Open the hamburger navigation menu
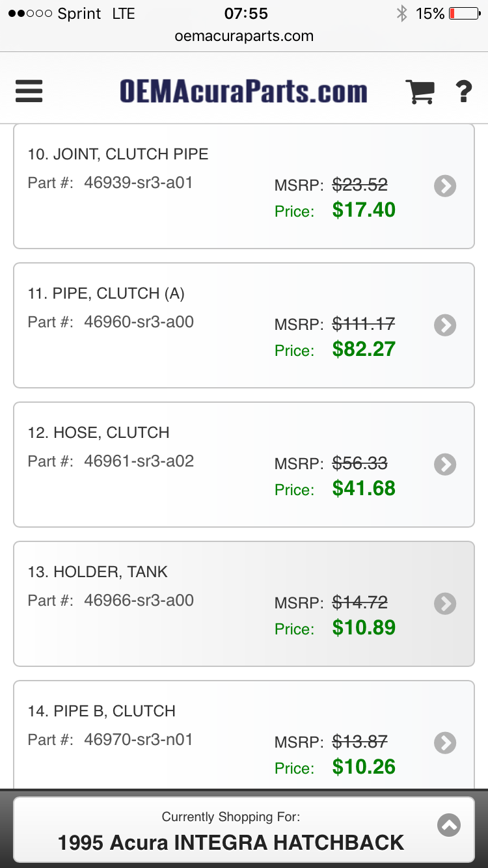This screenshot has width=488, height=868. pos(29,91)
